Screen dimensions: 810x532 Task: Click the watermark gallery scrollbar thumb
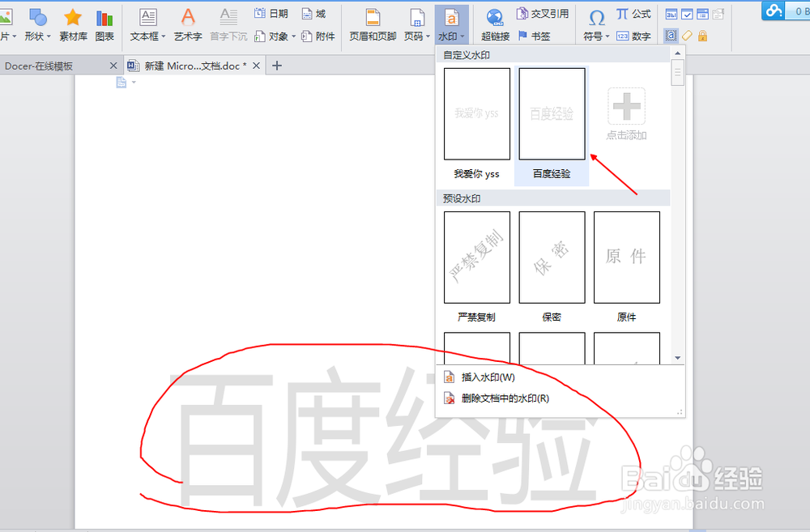[677, 73]
